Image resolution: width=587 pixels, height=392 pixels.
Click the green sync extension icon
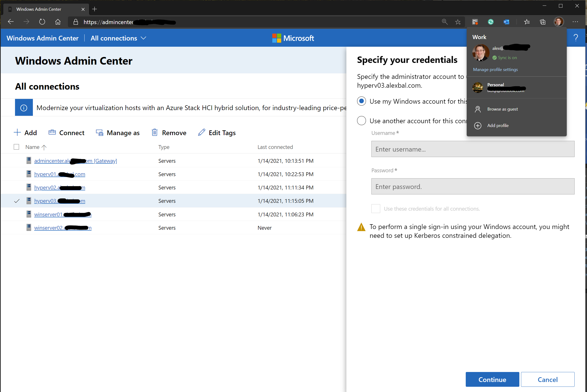491,22
